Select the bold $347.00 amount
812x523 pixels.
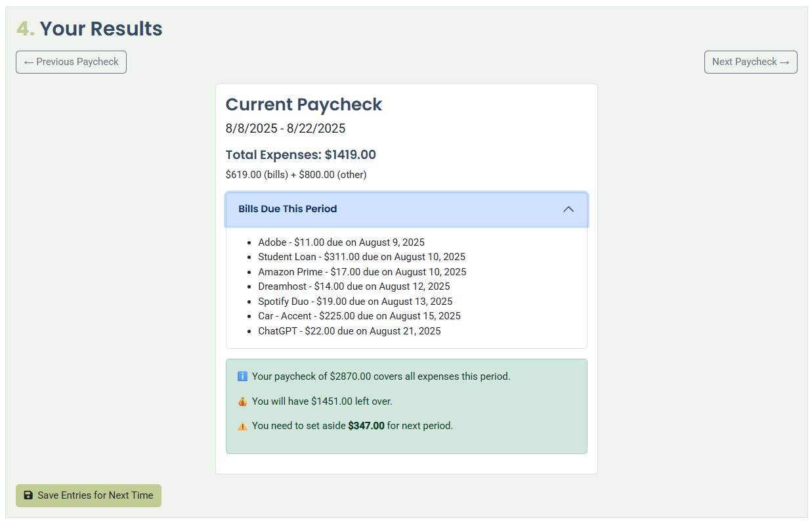(x=366, y=426)
